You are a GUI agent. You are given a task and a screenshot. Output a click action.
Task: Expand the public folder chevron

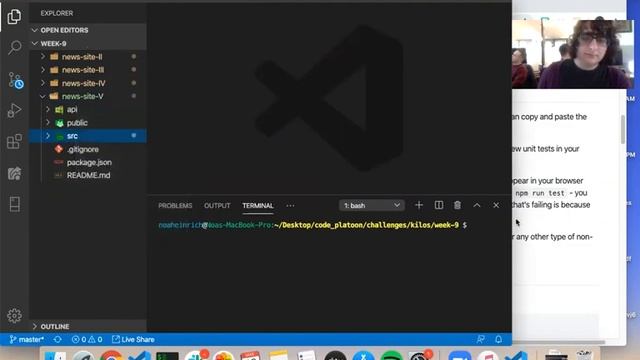(48, 122)
